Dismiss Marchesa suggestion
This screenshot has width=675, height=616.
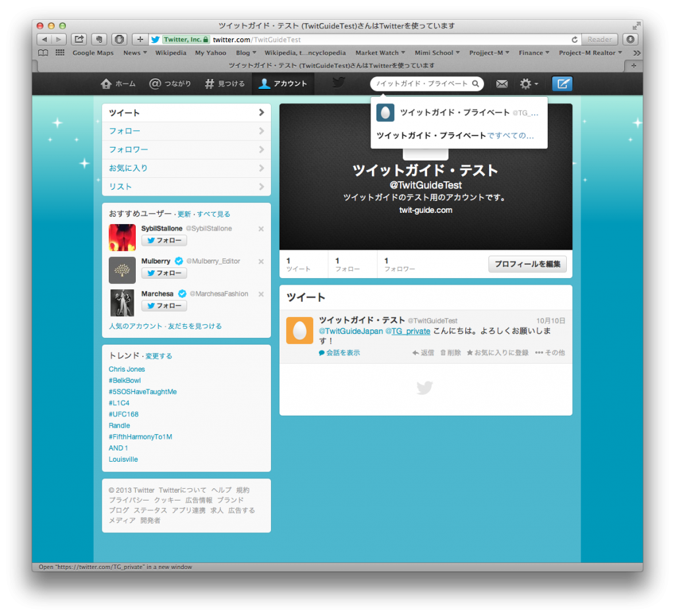pos(261,294)
